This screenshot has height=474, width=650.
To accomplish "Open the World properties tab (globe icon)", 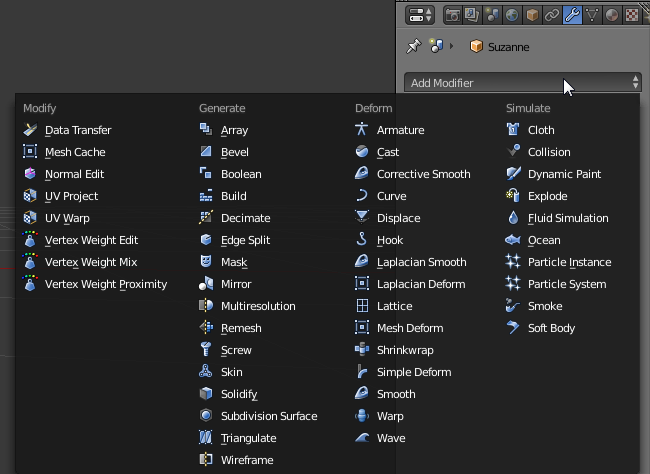I will [x=513, y=15].
